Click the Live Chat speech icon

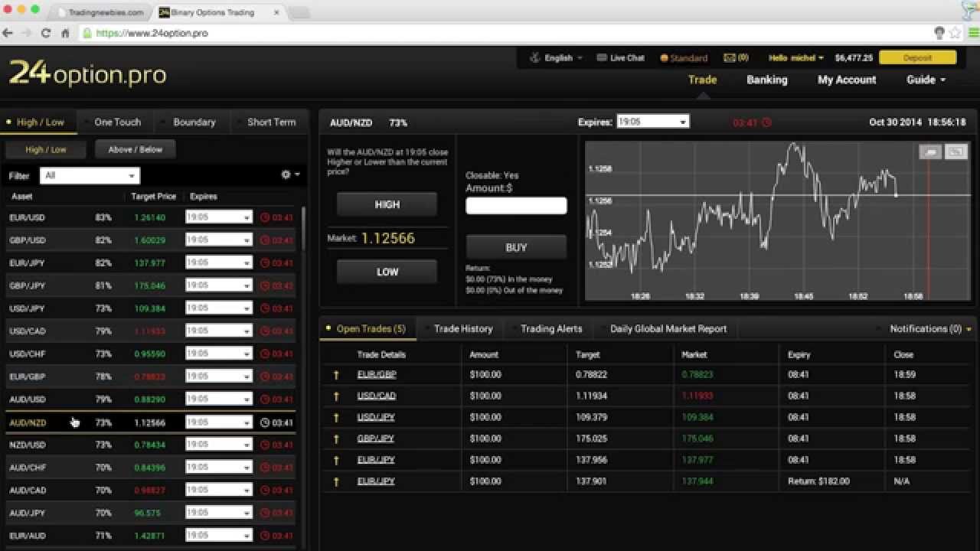(602, 57)
